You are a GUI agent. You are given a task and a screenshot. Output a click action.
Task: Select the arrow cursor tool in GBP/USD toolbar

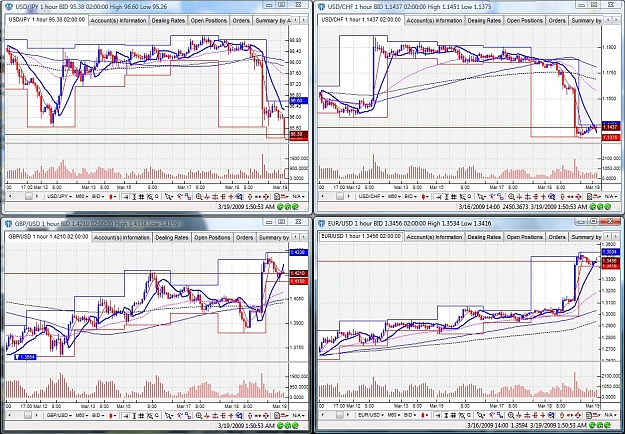[x=169, y=415]
